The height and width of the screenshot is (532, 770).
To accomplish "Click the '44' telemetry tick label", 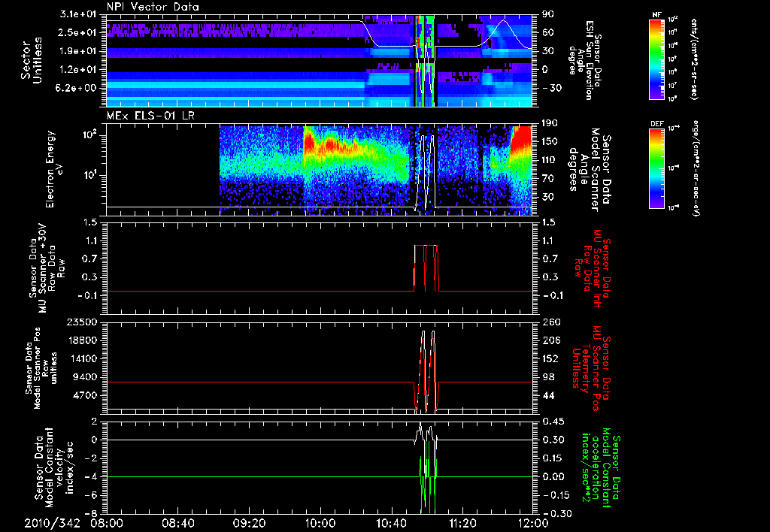I will tap(547, 395).
